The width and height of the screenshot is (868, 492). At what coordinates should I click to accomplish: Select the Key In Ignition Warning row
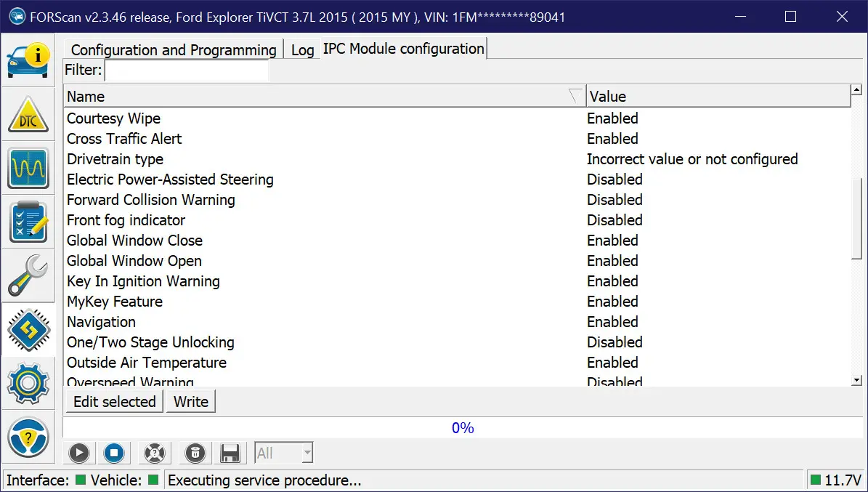[x=458, y=281]
